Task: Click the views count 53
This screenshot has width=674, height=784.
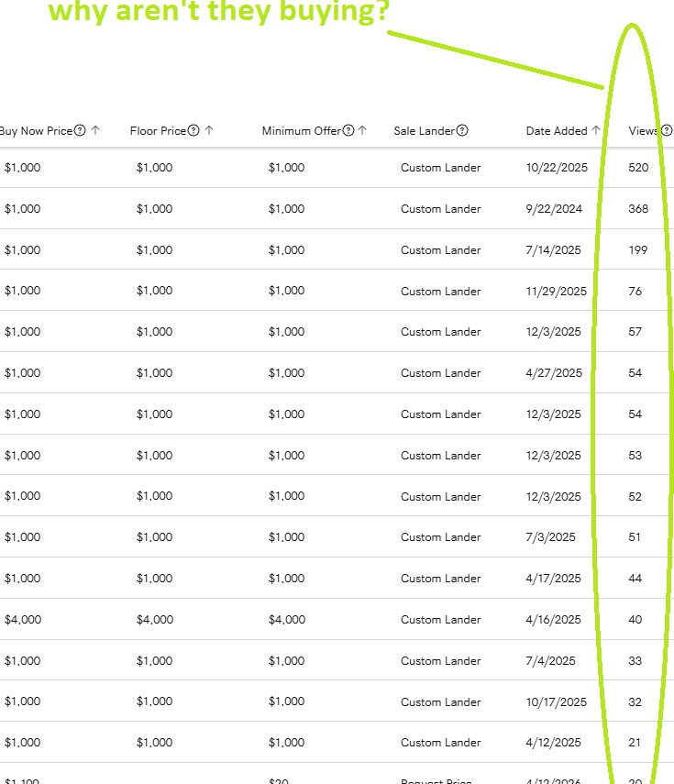Action: coord(635,456)
